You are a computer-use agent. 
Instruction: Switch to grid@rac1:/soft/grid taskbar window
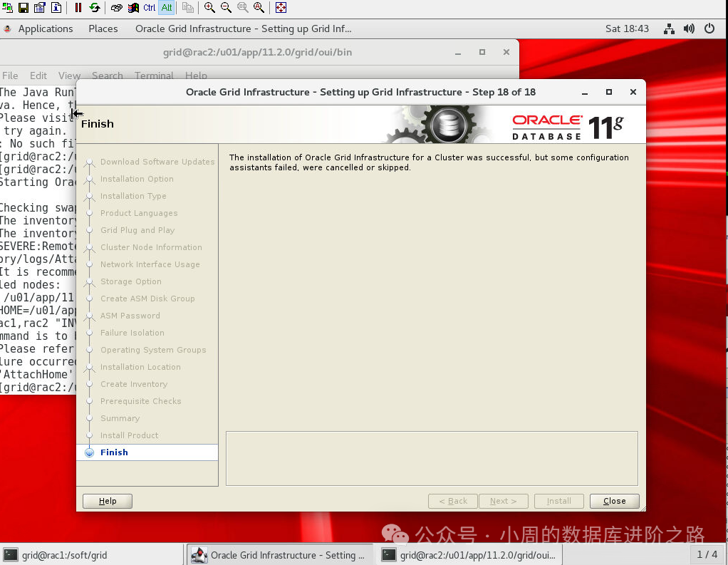coord(92,555)
